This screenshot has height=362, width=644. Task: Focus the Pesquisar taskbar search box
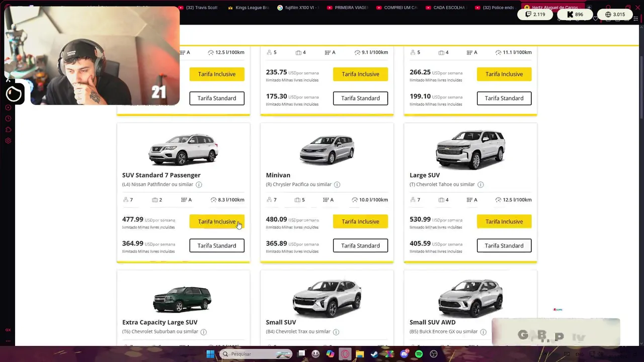[256, 354]
